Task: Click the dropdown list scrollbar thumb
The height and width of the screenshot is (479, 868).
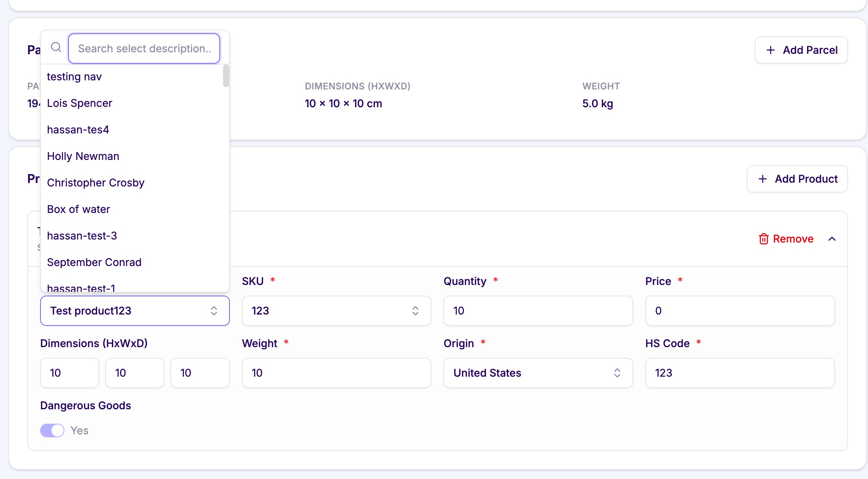Action: [x=226, y=76]
